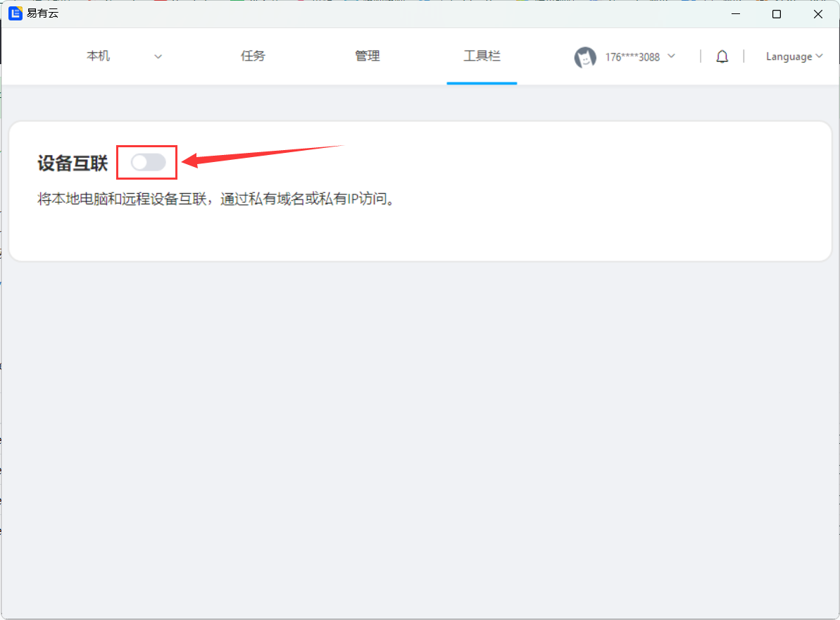840x620 pixels.
Task: Minimize the 易有云 window
Action: [x=735, y=14]
